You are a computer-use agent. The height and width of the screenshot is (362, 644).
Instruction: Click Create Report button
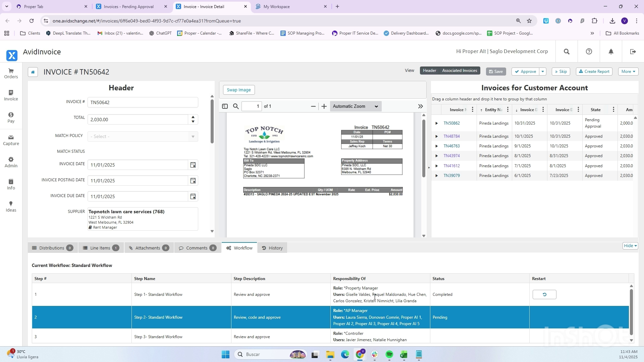[594, 72]
